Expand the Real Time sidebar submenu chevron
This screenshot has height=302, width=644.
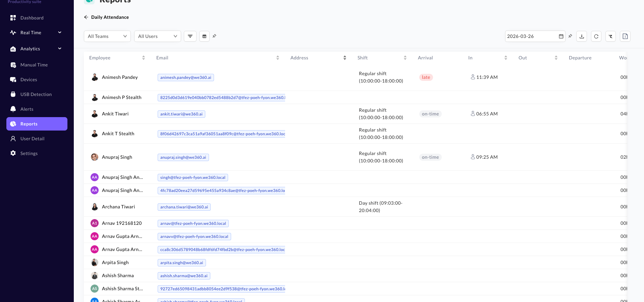point(60,33)
